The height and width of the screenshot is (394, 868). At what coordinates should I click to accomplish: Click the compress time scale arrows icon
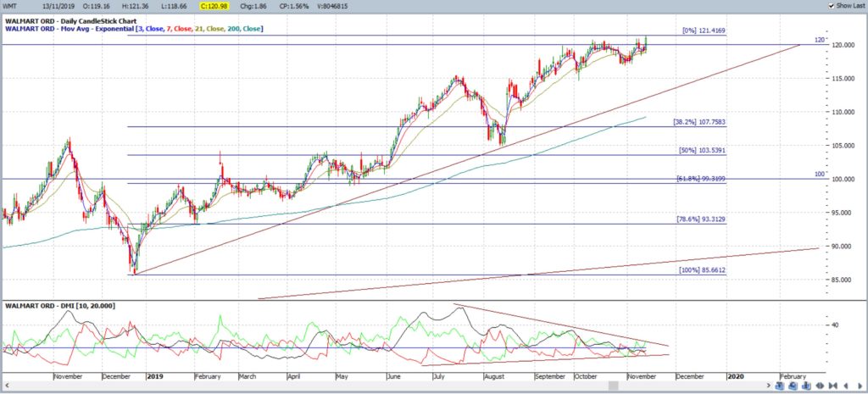pos(833,386)
